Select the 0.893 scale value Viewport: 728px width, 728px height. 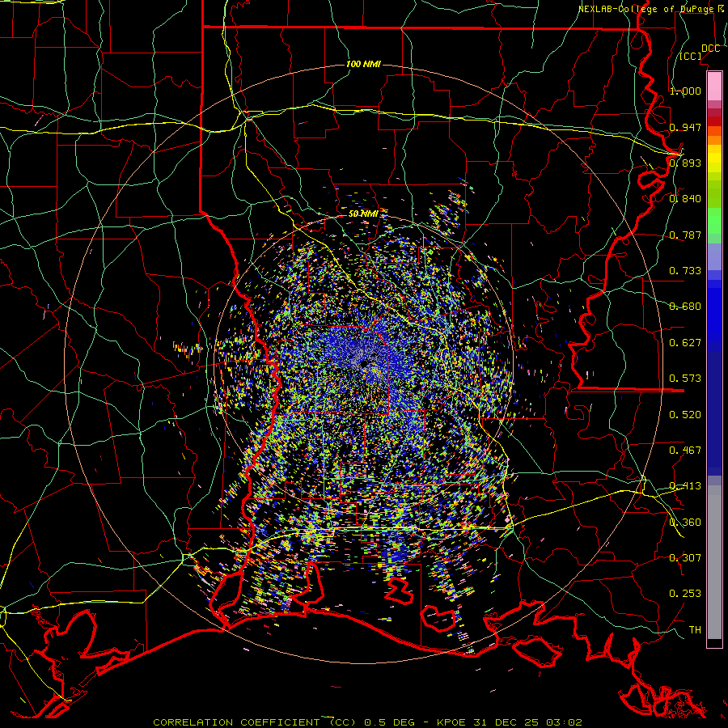coord(685,163)
